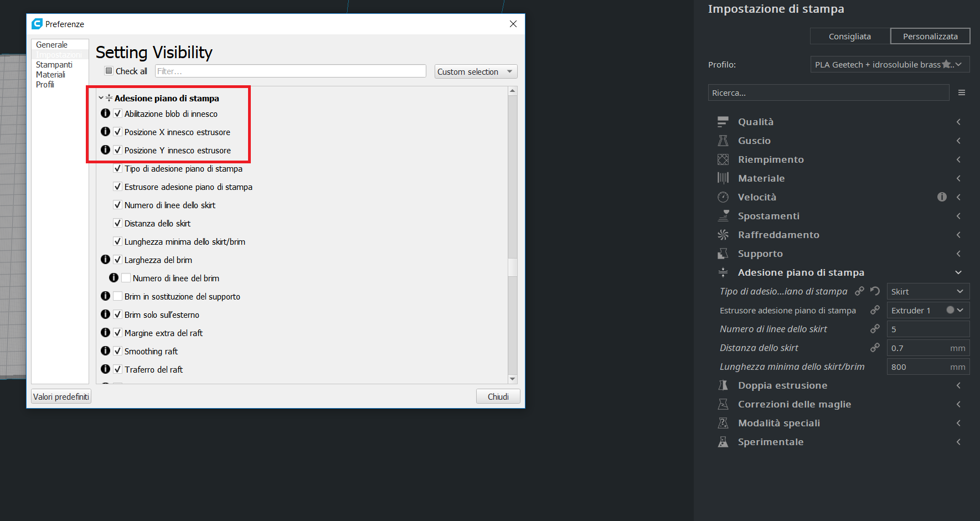Click the Supporto category icon
Image resolution: width=980 pixels, height=521 pixels.
pyautogui.click(x=723, y=254)
